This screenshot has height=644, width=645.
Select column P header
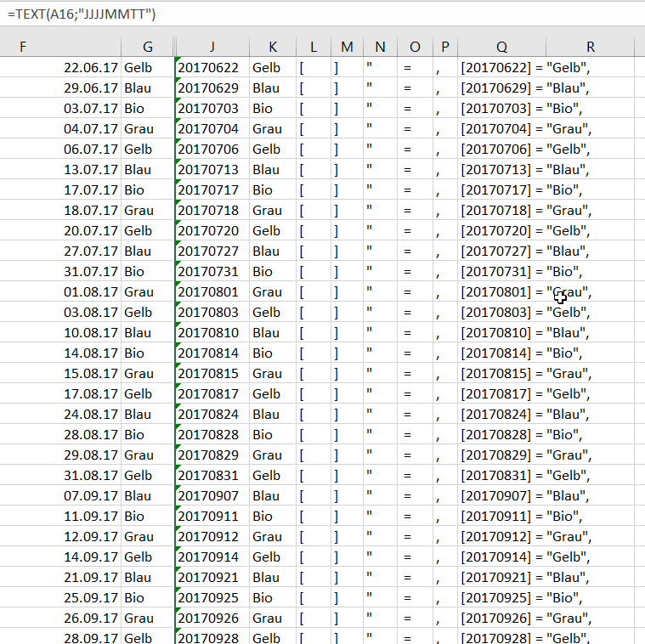point(444,47)
